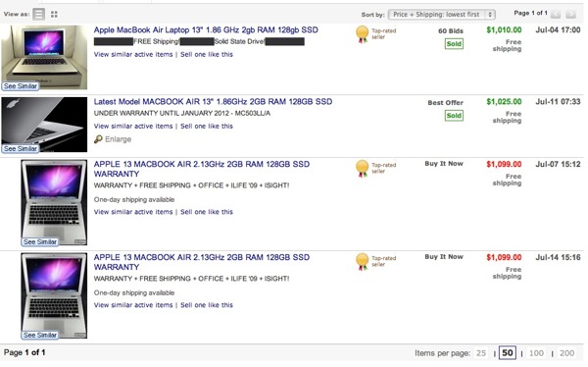588x367 pixels.
Task: Click Sell one like this for $1,025 listing
Action: [207, 127]
